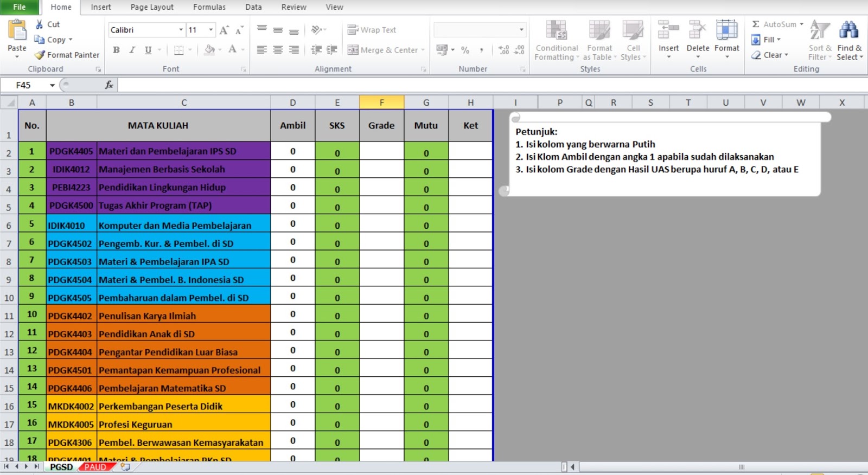Apply comma style number format
Screen dimensions: 868x475
tap(481, 50)
